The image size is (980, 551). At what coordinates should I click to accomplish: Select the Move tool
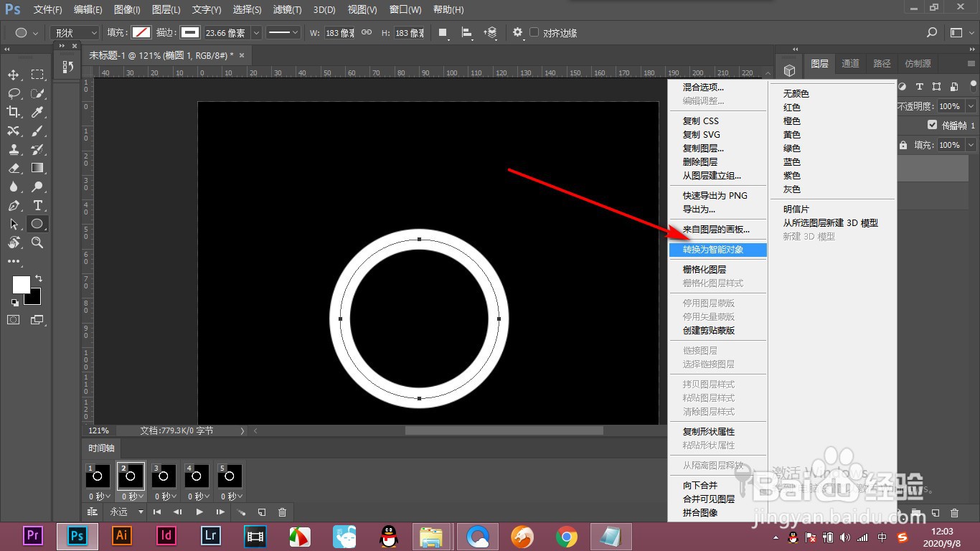point(14,75)
